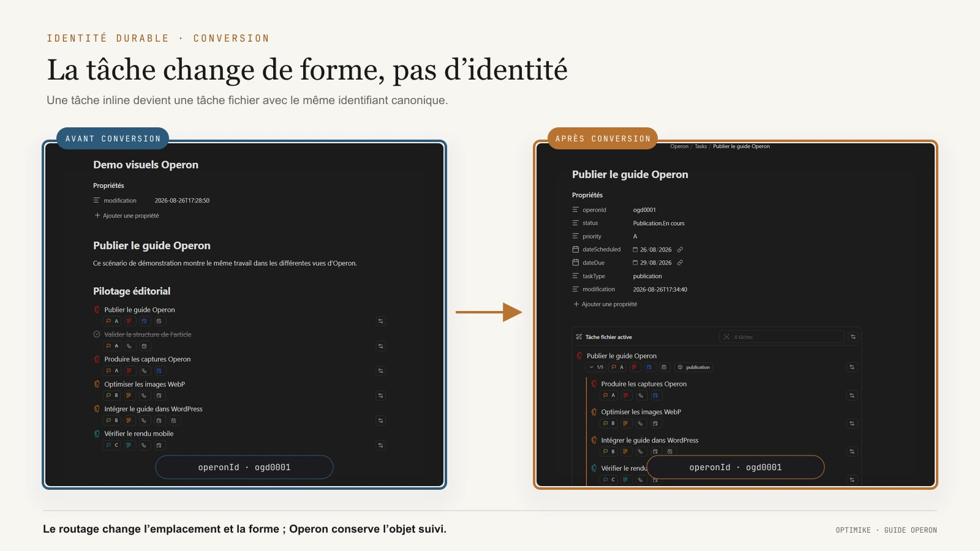Open priority B chip under Optimiser les images, before panel

click(x=112, y=395)
